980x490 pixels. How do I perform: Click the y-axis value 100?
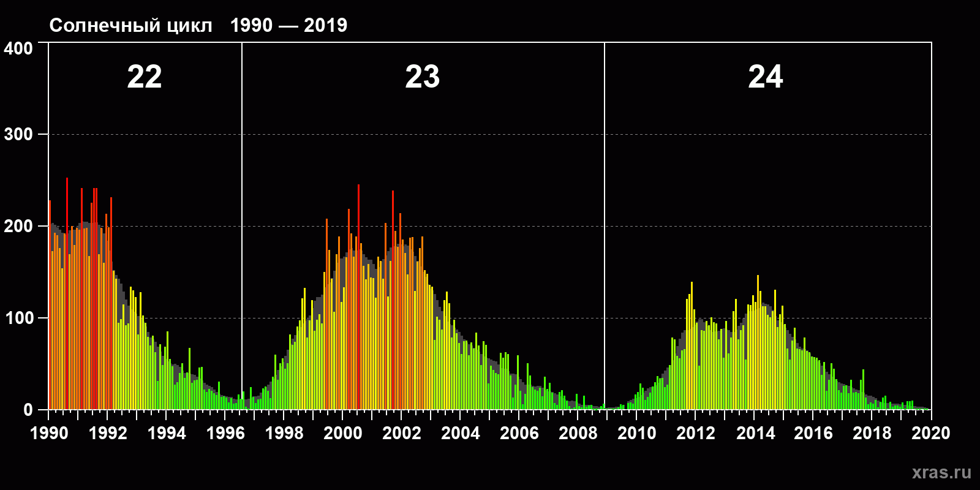pos(18,318)
